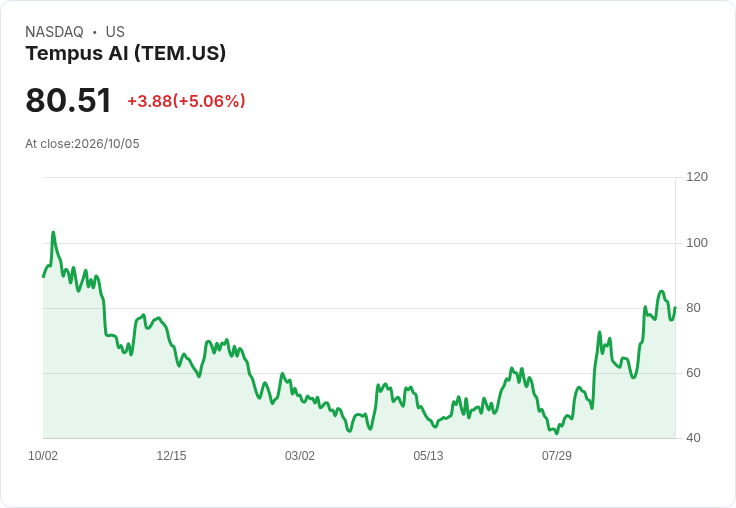Click the 07/29 x-axis date label
This screenshot has width=736, height=508.
point(557,456)
